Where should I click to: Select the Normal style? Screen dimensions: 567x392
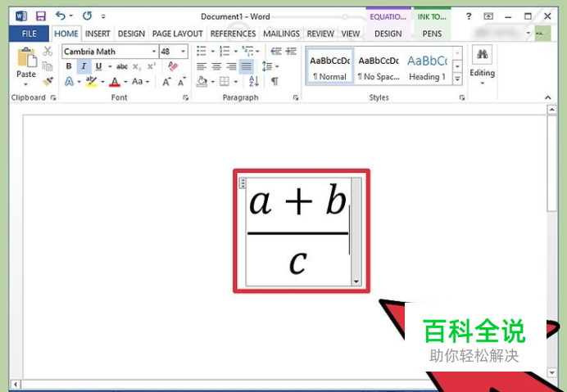(x=329, y=66)
